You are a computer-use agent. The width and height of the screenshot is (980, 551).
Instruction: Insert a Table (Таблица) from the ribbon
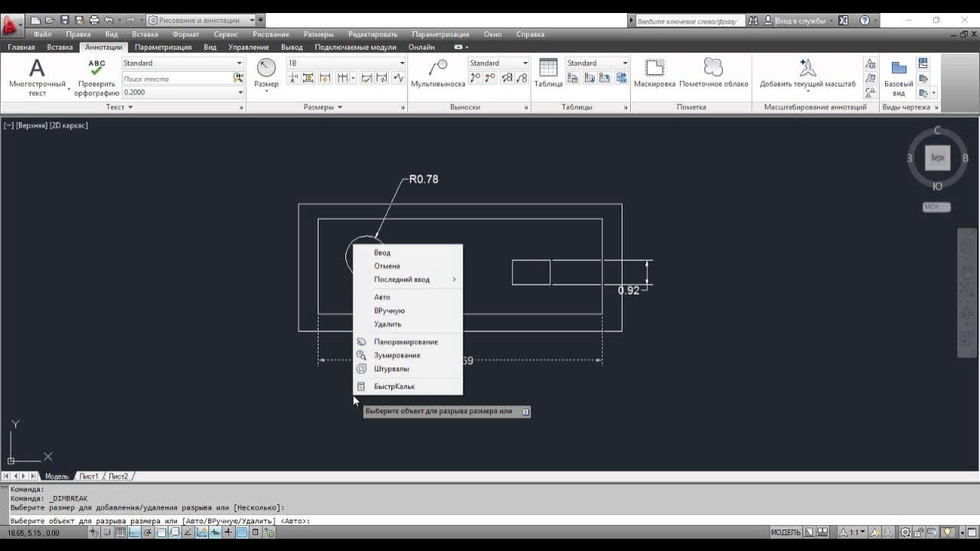pos(548,73)
